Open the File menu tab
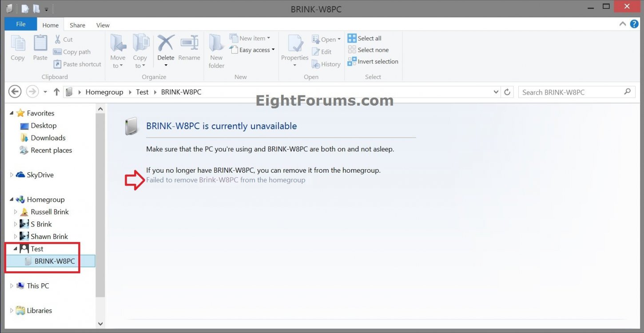 20,24
